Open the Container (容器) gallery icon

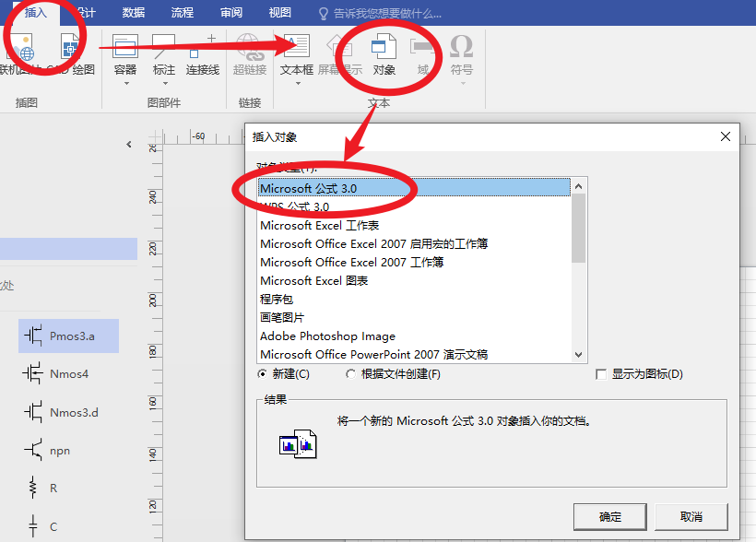pos(125,46)
